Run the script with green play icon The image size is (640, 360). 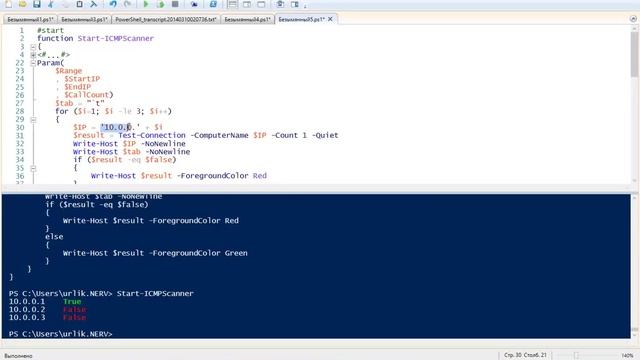point(146,4)
